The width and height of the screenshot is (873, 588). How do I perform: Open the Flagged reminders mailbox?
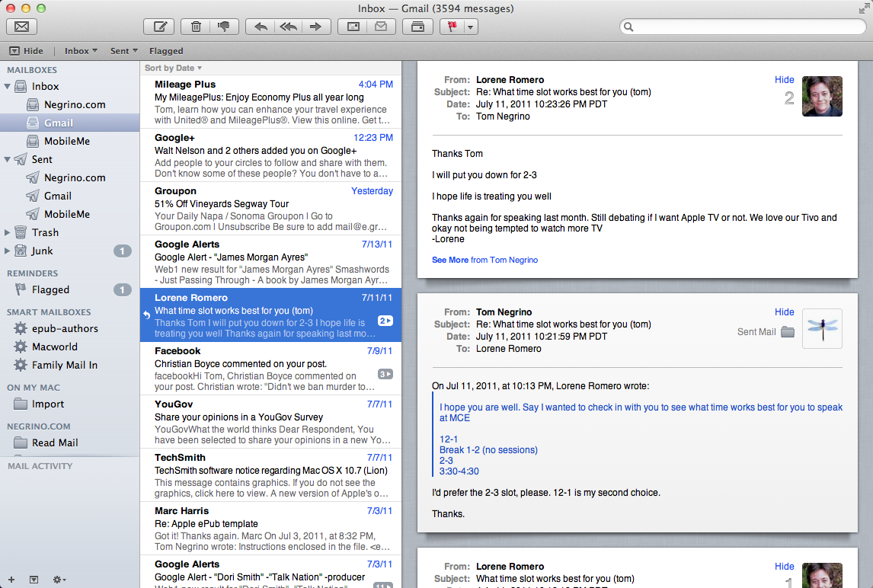(x=69, y=289)
